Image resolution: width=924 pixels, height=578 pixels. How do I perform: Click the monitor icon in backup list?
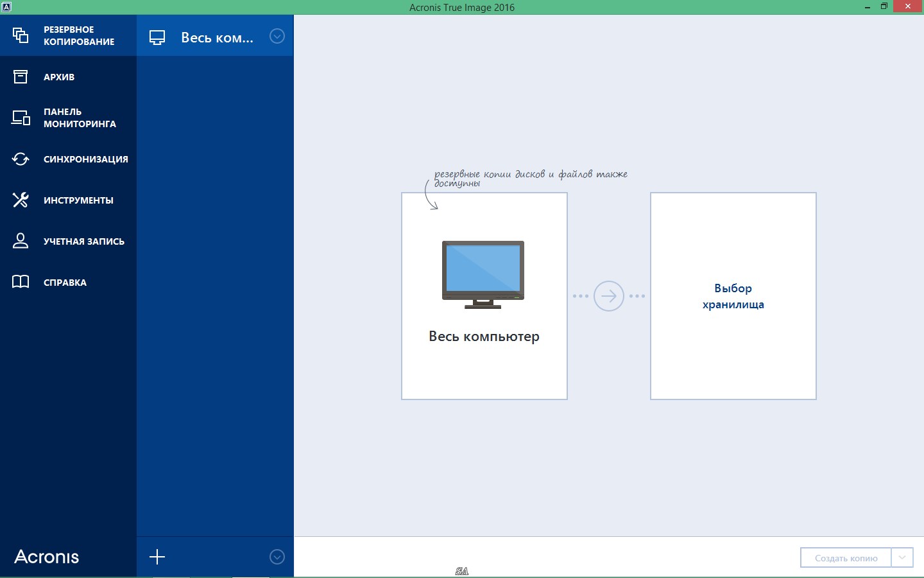[x=157, y=37]
